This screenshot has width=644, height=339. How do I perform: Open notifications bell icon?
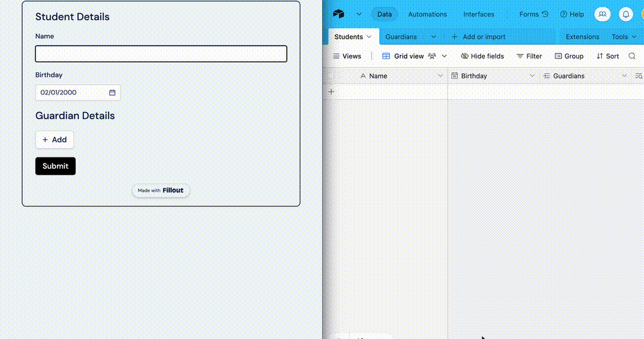(x=625, y=14)
